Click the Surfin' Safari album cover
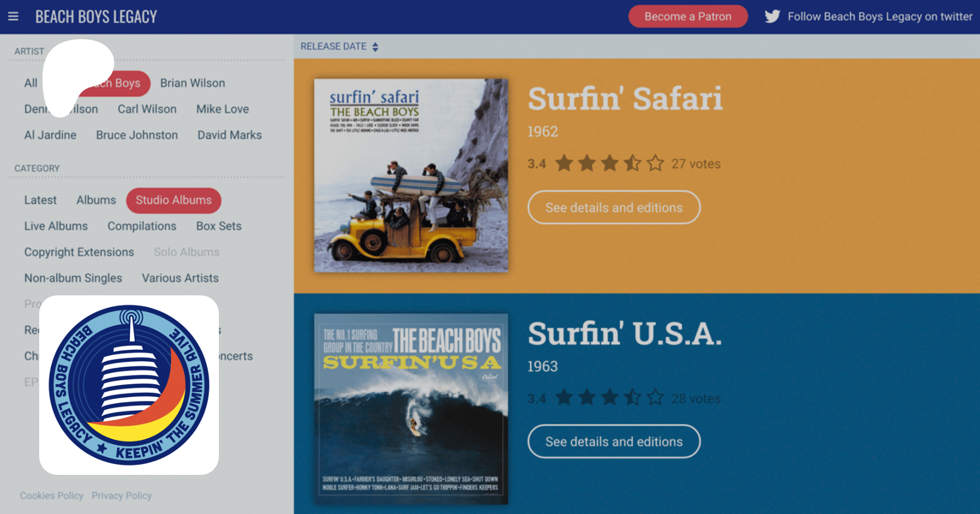Screen dimensions: 980x514 click(411, 176)
